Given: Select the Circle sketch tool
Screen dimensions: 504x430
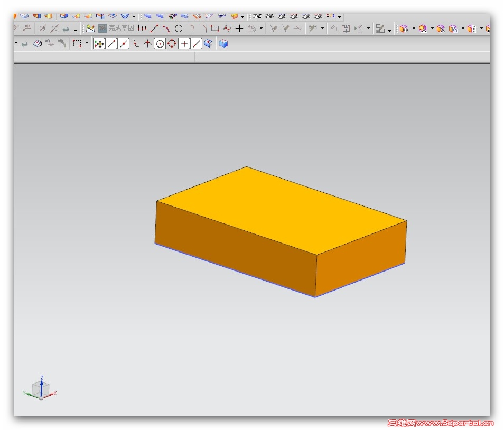Looking at the screenshot, I should (x=179, y=29).
